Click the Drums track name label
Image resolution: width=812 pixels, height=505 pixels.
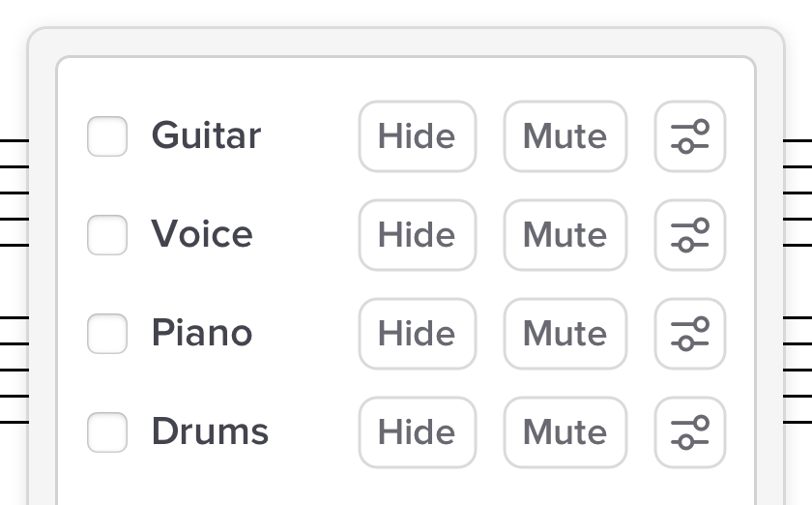(210, 431)
